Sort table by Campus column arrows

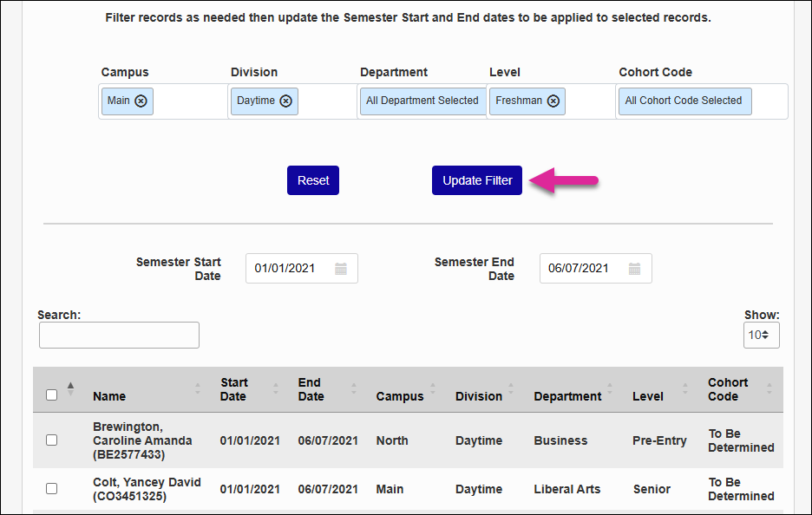(x=433, y=388)
